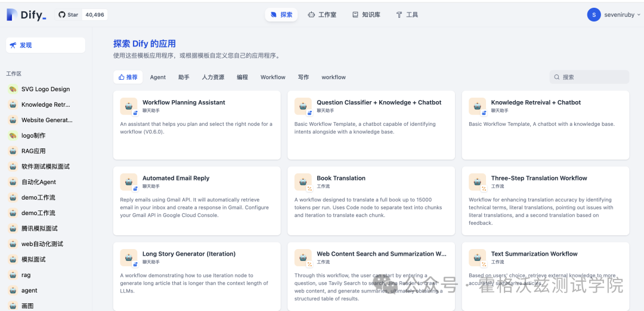644x311 pixels.
Task: Open 软件测试模拟面试 in the sidebar
Action: coord(45,167)
